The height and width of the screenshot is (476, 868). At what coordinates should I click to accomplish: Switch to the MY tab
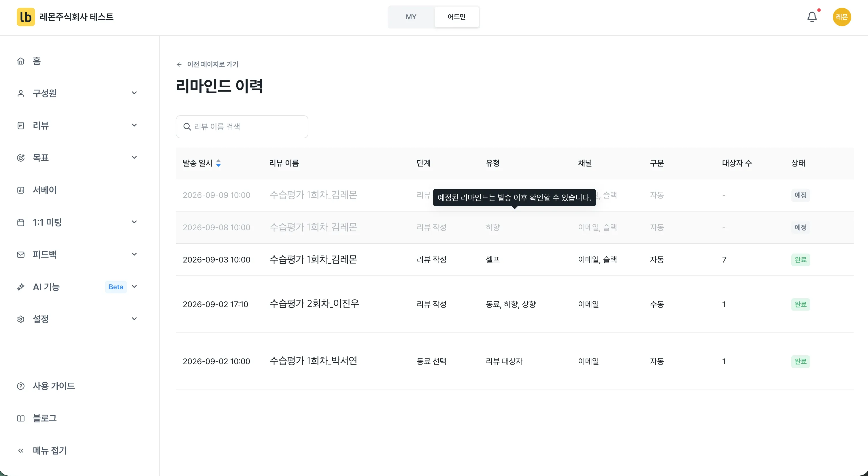point(411,17)
